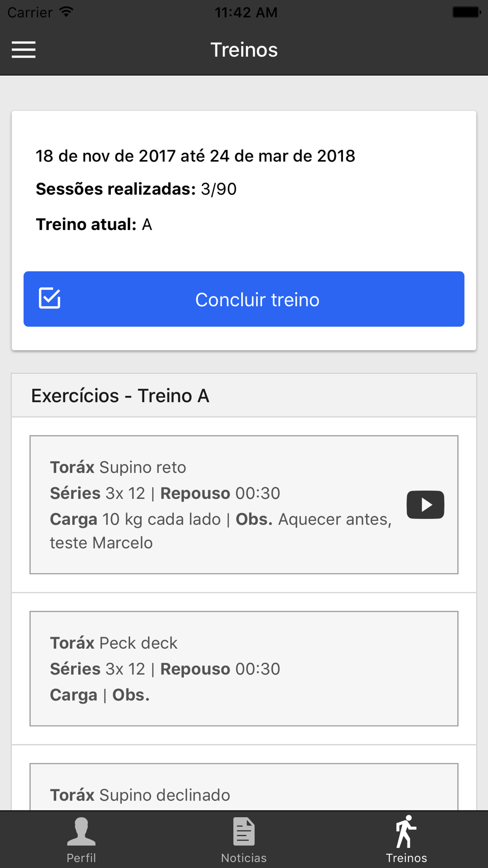The image size is (488, 868).
Task: Open the Toráx Peck deck exercise card
Action: pos(244,668)
